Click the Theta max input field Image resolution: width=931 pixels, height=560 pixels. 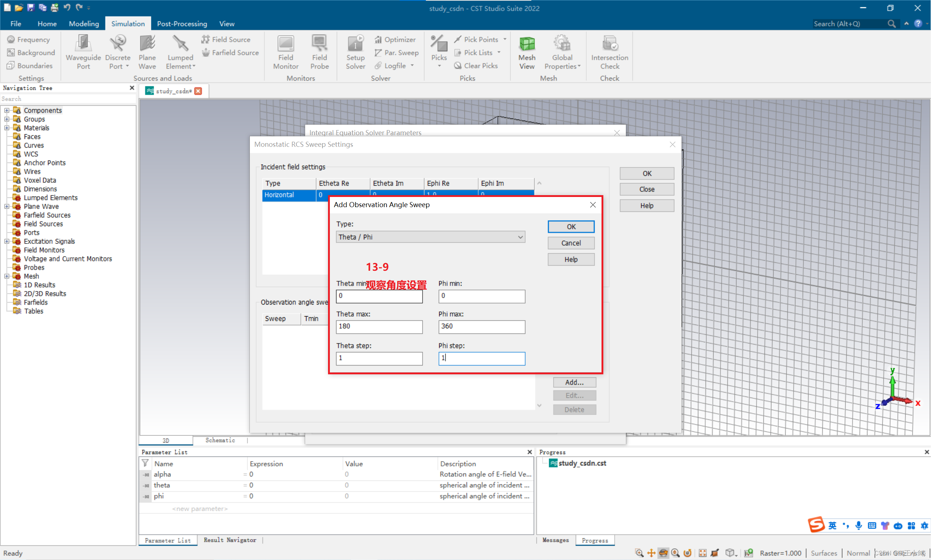379,326
